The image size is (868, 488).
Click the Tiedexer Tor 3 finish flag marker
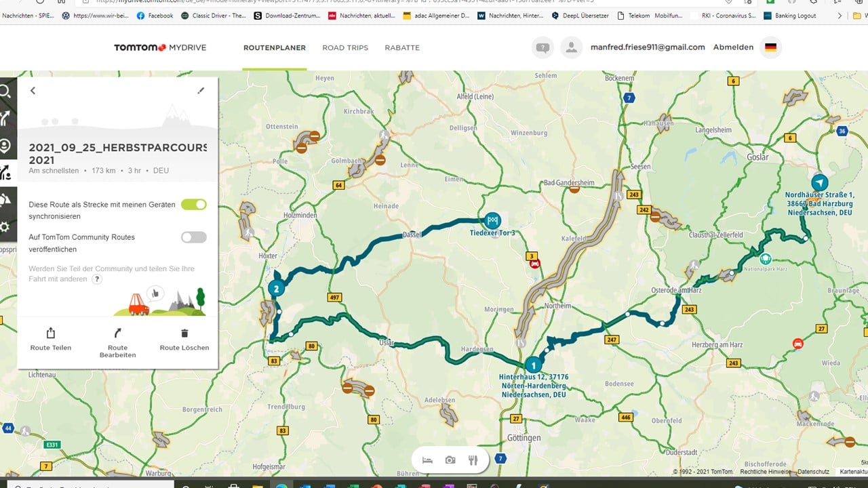point(493,220)
